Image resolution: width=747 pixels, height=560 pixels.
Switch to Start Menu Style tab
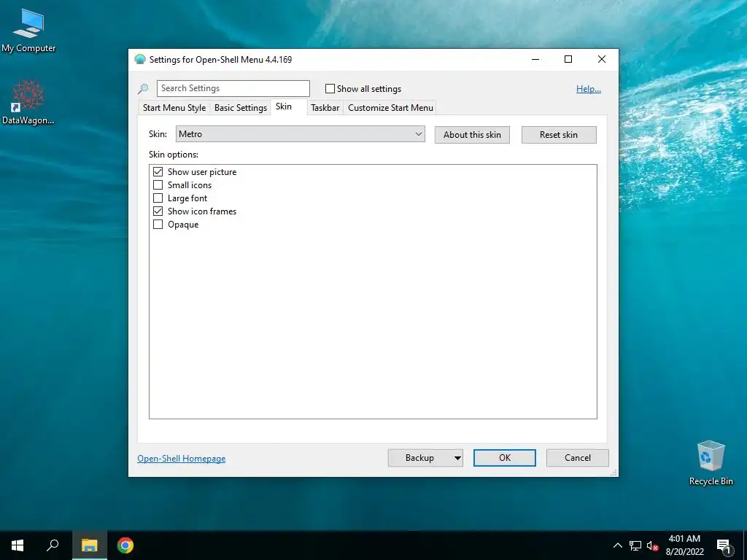pos(174,108)
